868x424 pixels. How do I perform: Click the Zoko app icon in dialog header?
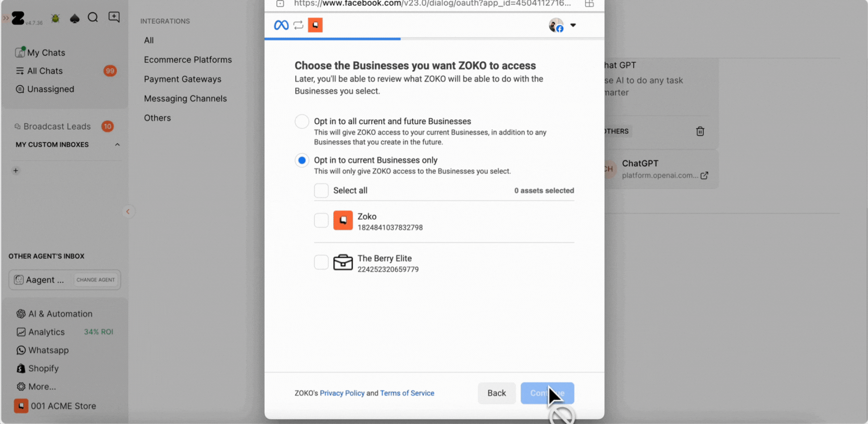(x=315, y=25)
